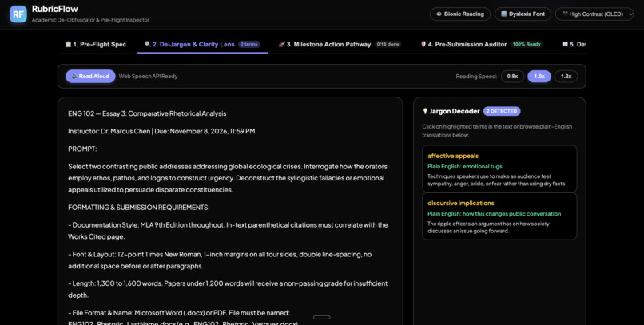Click 'Web Speech API Ready' status text
This screenshot has width=644, height=325.
coord(149,77)
